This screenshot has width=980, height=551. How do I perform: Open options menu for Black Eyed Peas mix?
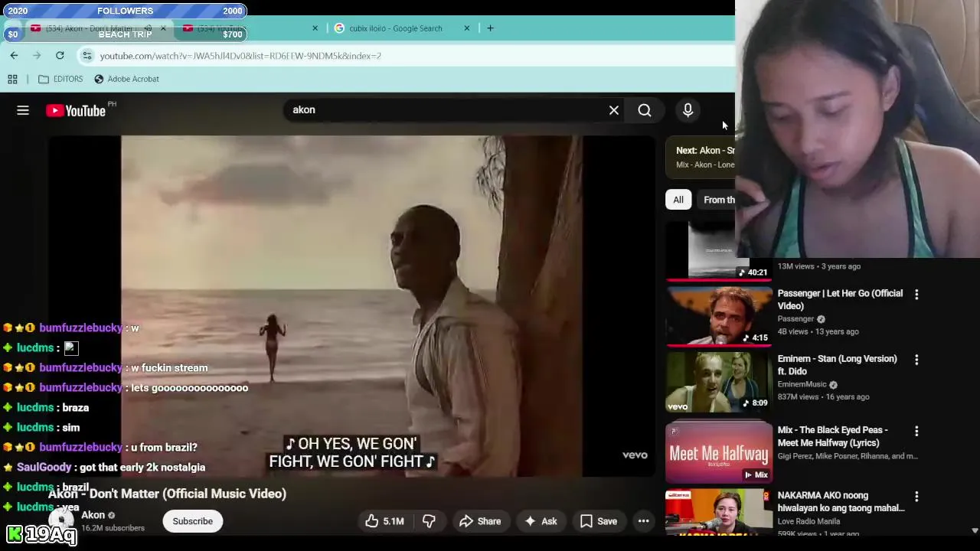click(916, 431)
